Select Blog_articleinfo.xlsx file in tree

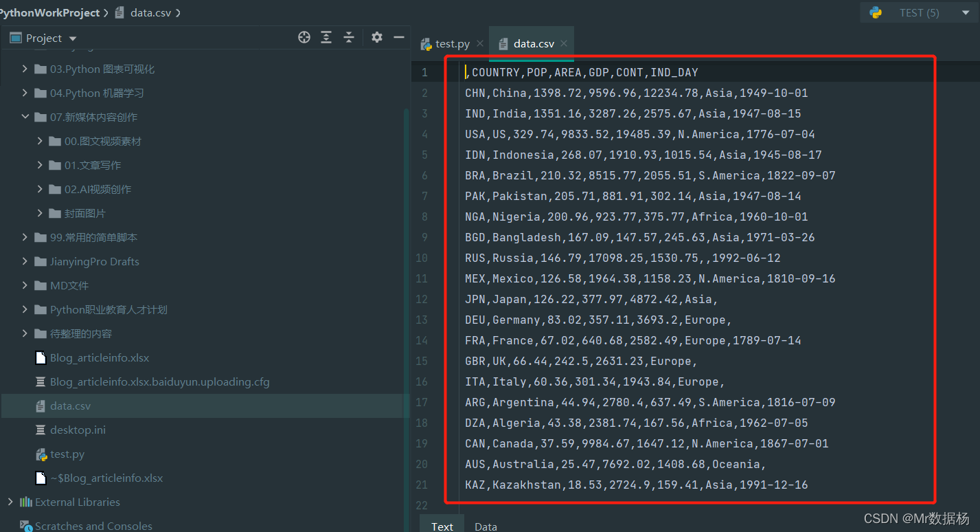pyautogui.click(x=100, y=357)
